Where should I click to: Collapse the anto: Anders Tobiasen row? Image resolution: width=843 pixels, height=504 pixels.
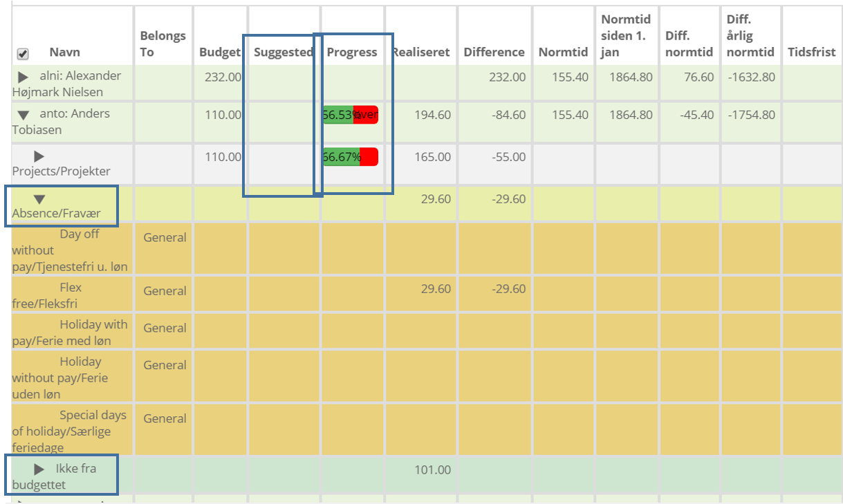23,115
